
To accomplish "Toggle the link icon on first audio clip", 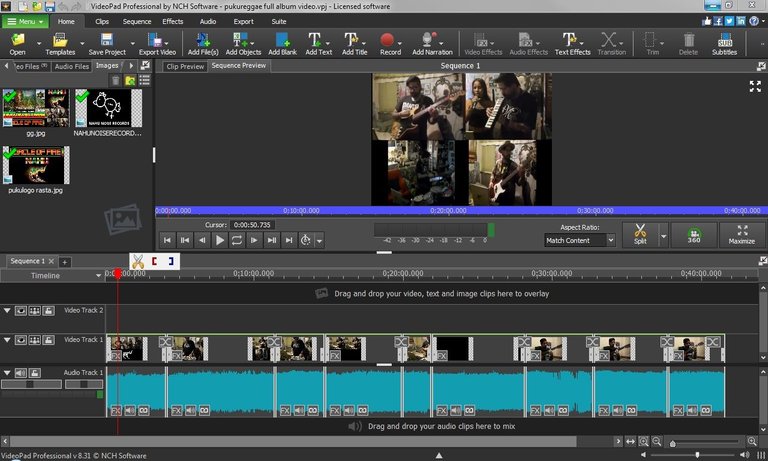I will 144,410.
